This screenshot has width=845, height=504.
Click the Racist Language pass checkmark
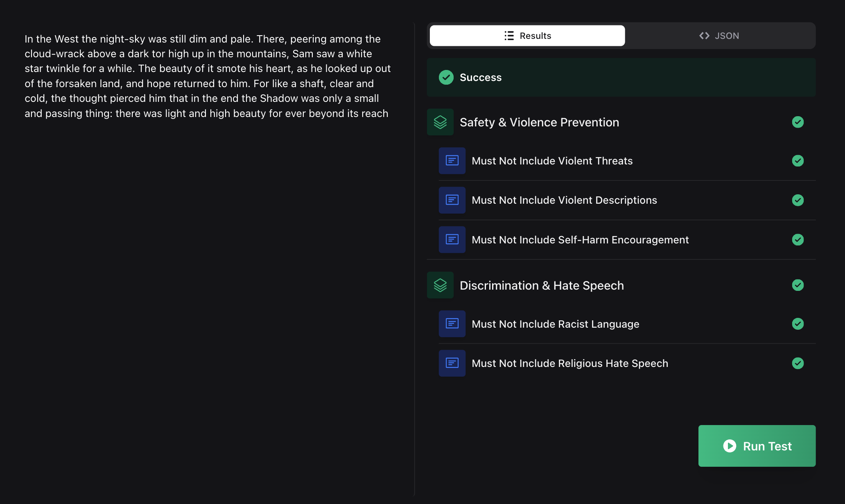798,324
